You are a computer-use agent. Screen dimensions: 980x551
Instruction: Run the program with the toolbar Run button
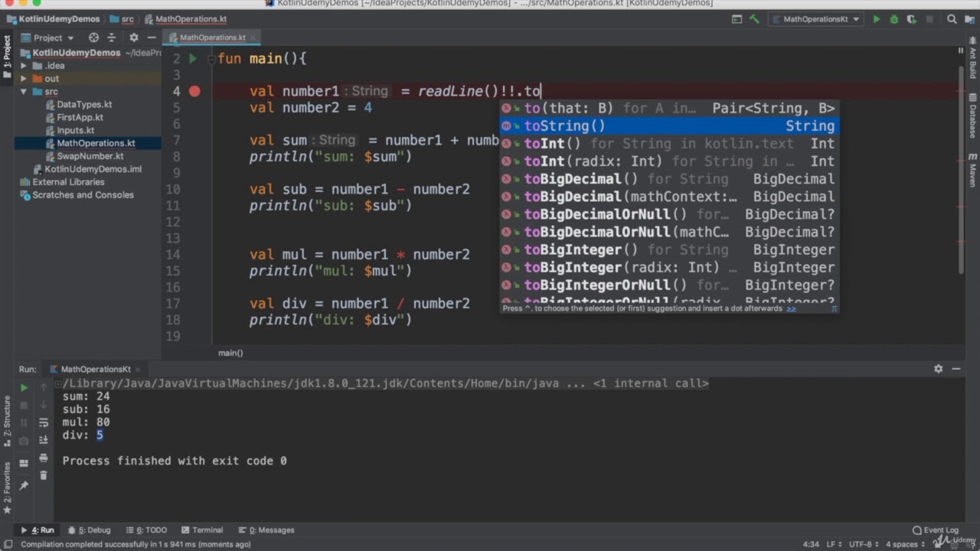coord(877,19)
